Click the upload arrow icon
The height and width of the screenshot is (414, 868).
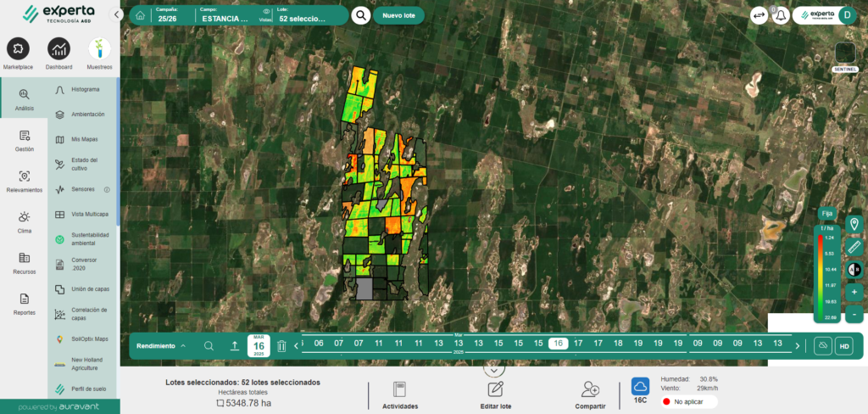pyautogui.click(x=234, y=346)
